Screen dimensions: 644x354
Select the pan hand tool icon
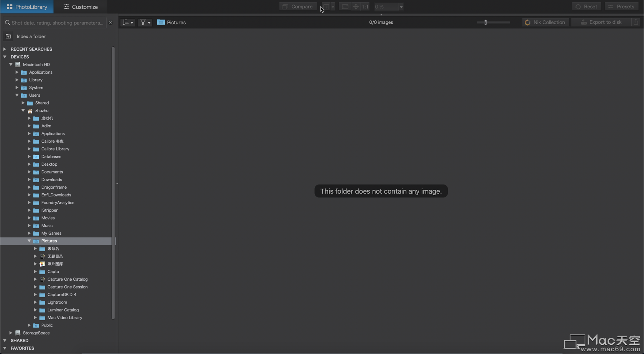[x=356, y=7]
